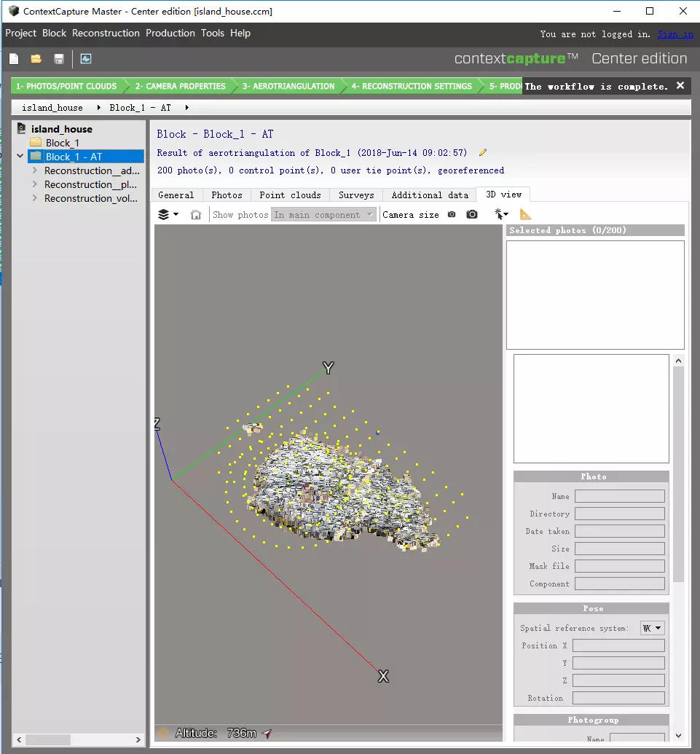Open the Spatial reference system dropdown

click(653, 628)
